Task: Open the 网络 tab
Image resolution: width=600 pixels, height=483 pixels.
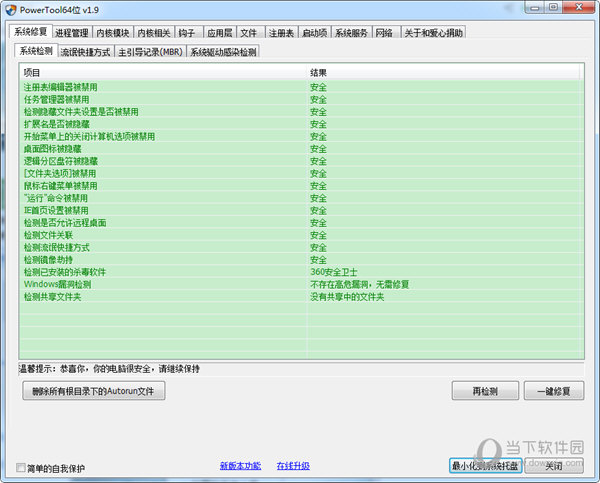Action: [x=386, y=33]
